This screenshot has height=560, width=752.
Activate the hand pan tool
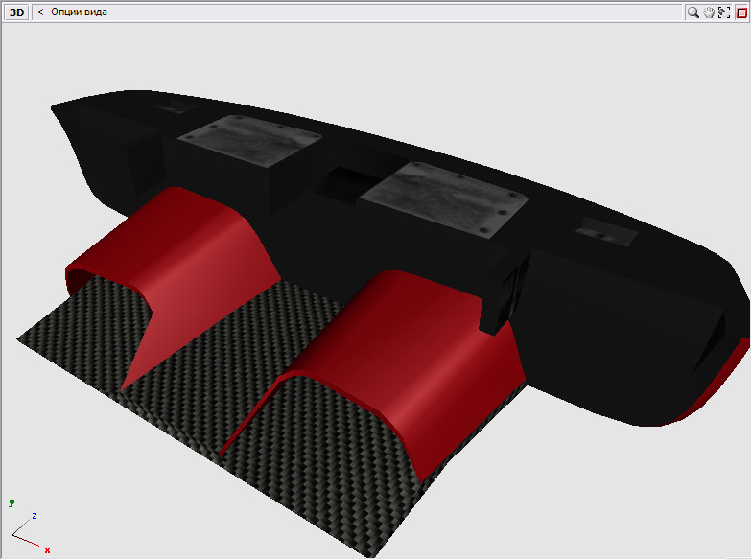709,12
